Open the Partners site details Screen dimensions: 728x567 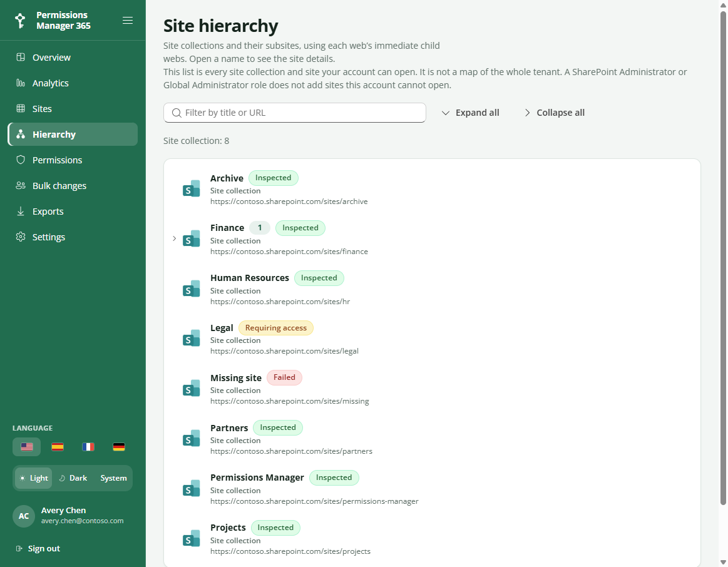(x=229, y=428)
